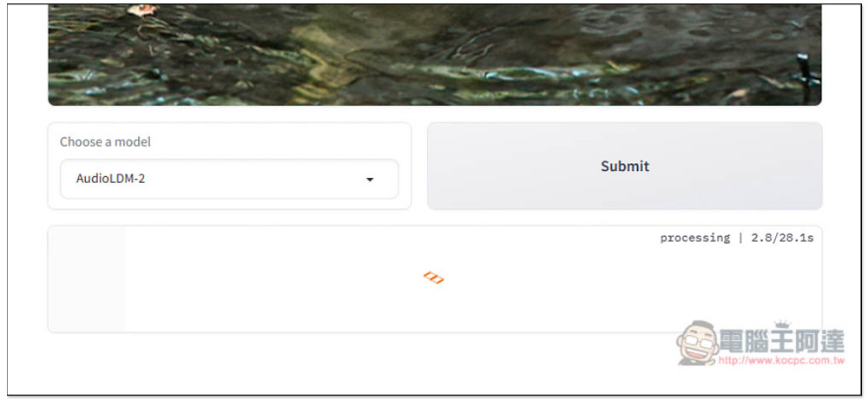Click blank space in the model chooser panel

tap(277, 141)
